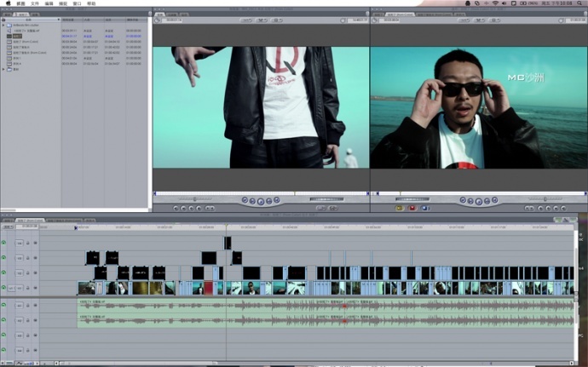Open Generators popup in Viewer bottom right

coord(333,208)
